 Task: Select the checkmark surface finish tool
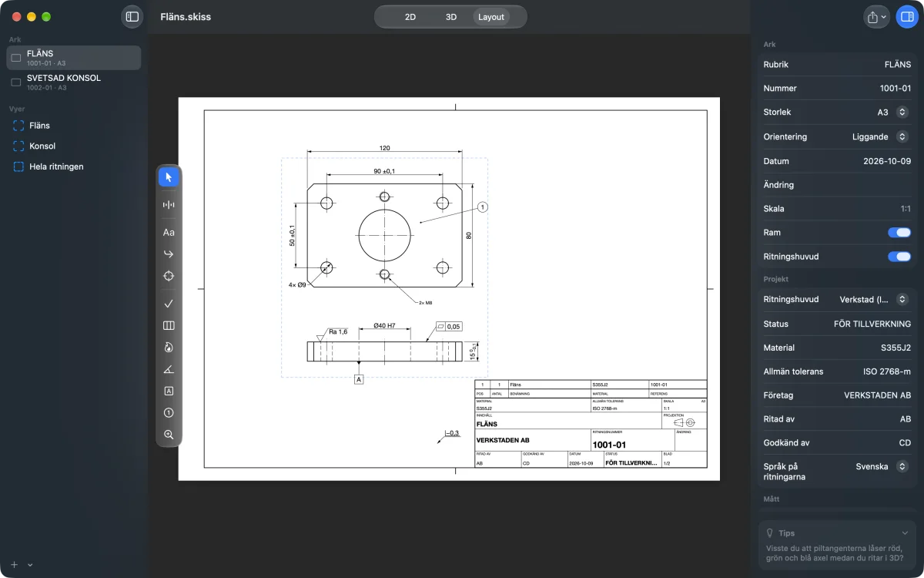pyautogui.click(x=169, y=304)
